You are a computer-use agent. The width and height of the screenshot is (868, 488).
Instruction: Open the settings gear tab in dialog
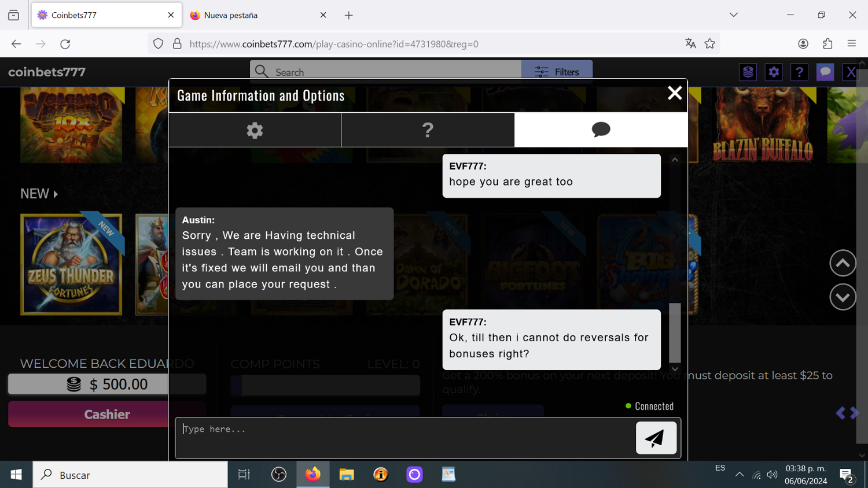click(255, 130)
